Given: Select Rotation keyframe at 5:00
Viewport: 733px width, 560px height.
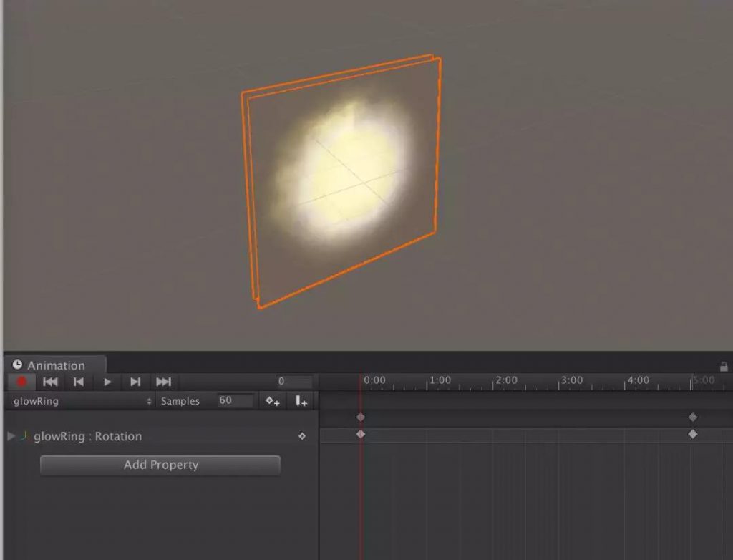Looking at the screenshot, I should 693,434.
